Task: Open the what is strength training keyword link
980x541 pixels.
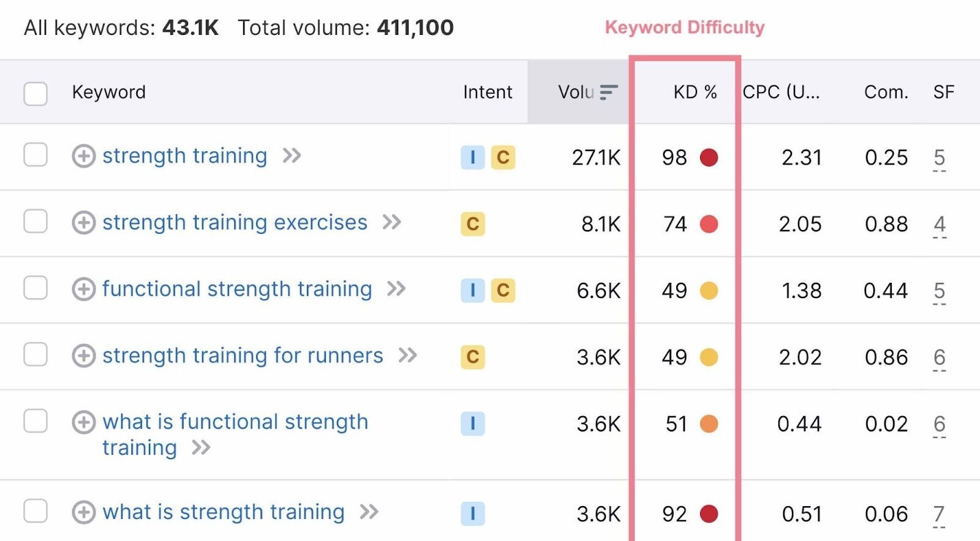Action: 224,512
